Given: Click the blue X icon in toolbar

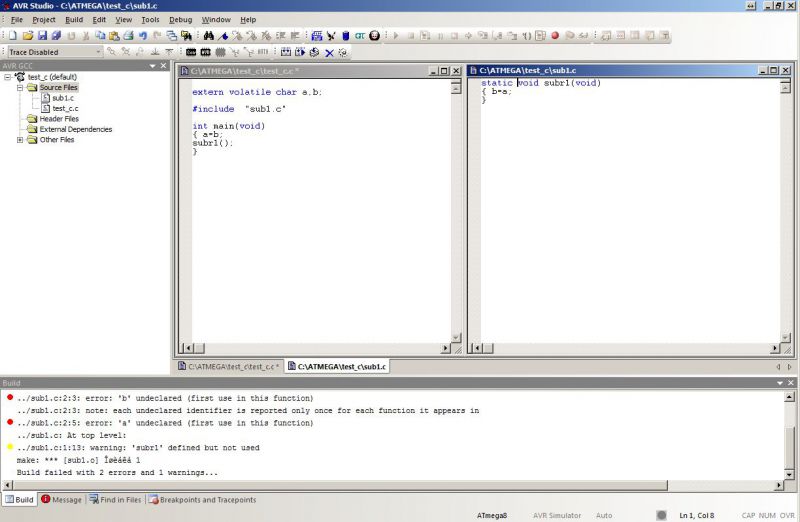Looking at the screenshot, I should pyautogui.click(x=329, y=52).
